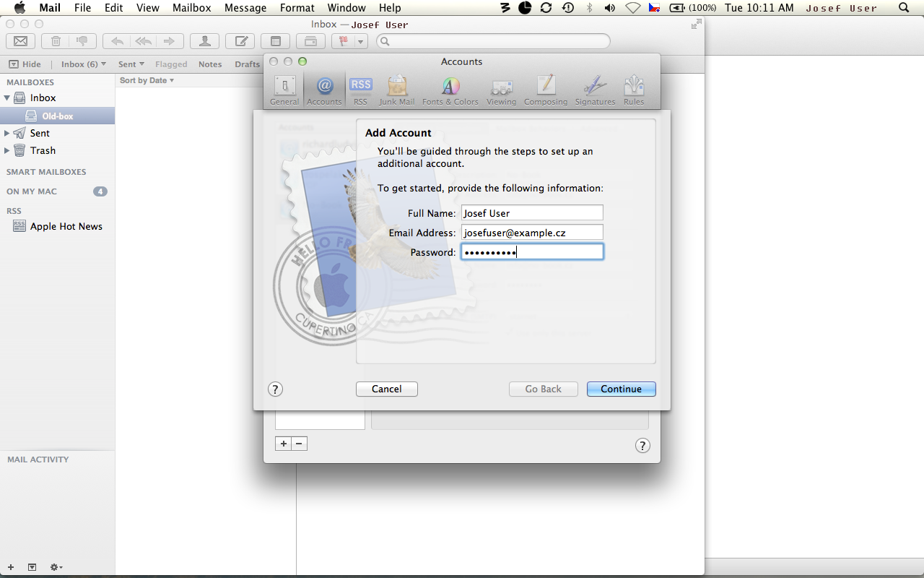This screenshot has height=578, width=924.
Task: Click Flagged in the favorites bar
Action: [x=171, y=64]
